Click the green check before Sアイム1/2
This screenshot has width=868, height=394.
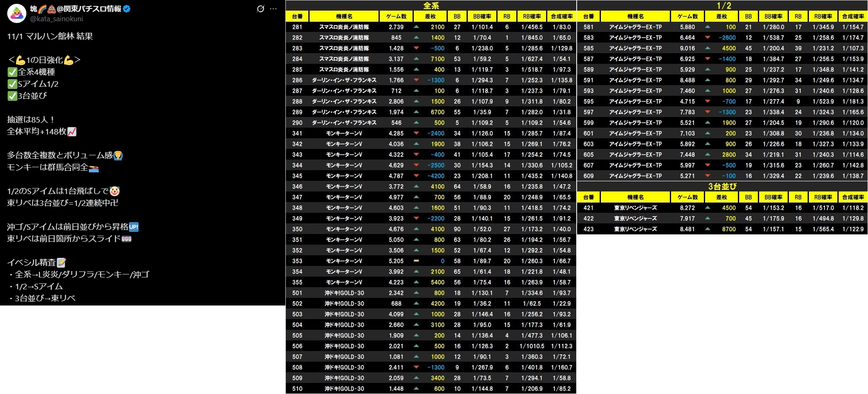(12, 84)
